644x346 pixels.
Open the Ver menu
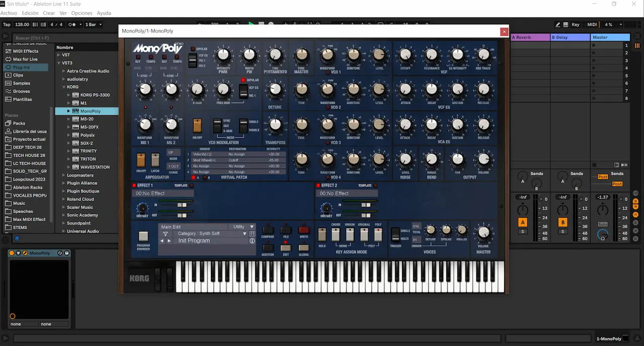click(x=63, y=13)
